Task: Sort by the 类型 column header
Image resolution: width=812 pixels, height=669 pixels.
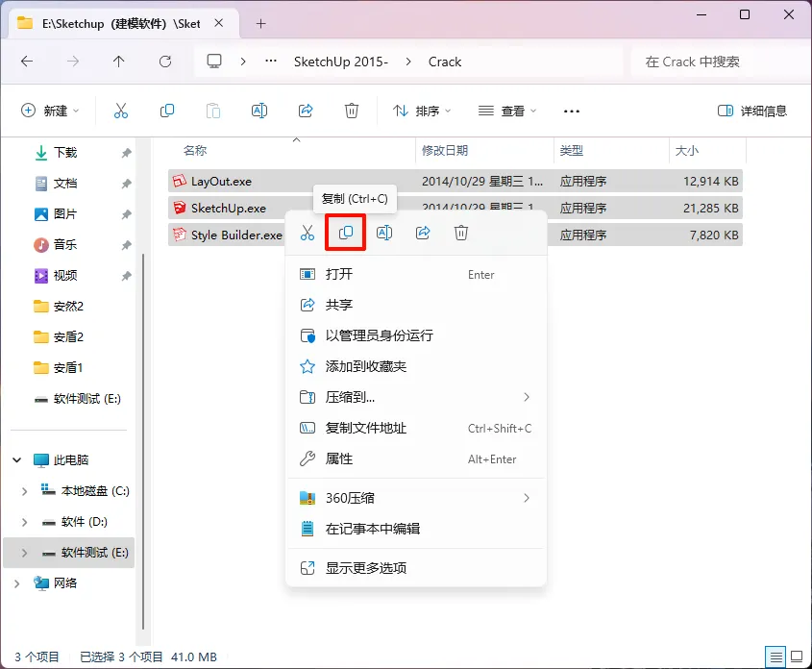Action: (x=611, y=151)
